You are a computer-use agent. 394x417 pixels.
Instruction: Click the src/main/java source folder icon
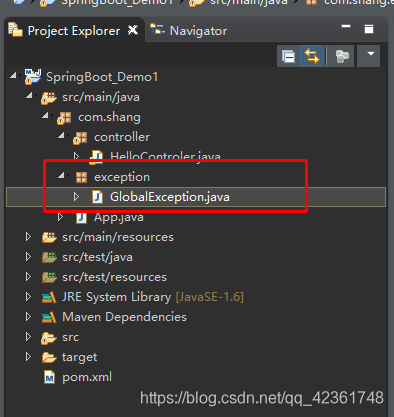pos(49,98)
